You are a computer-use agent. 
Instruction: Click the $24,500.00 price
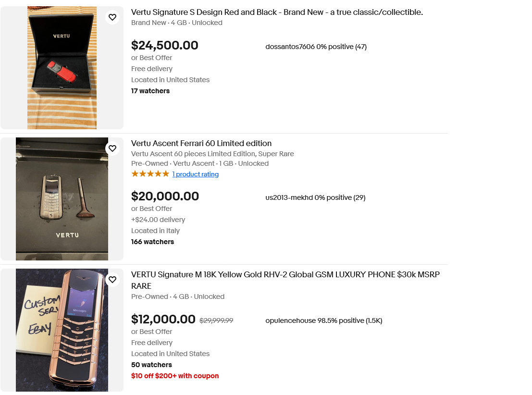click(x=164, y=46)
